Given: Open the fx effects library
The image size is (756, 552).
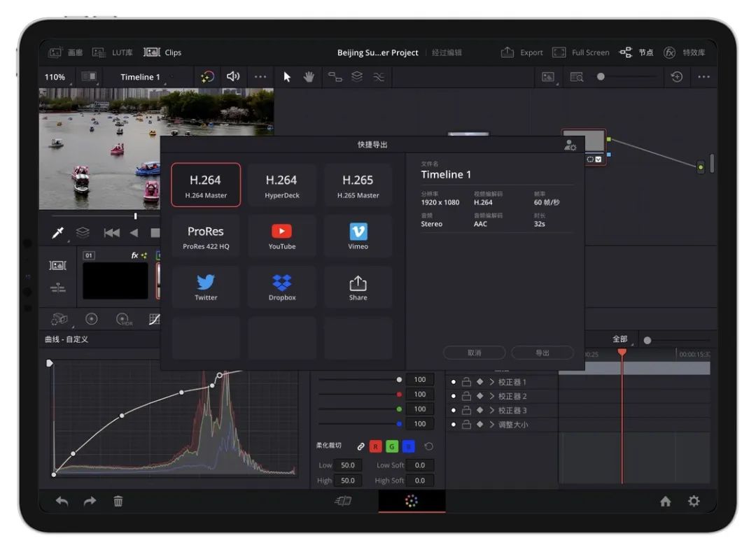Looking at the screenshot, I should 669,52.
